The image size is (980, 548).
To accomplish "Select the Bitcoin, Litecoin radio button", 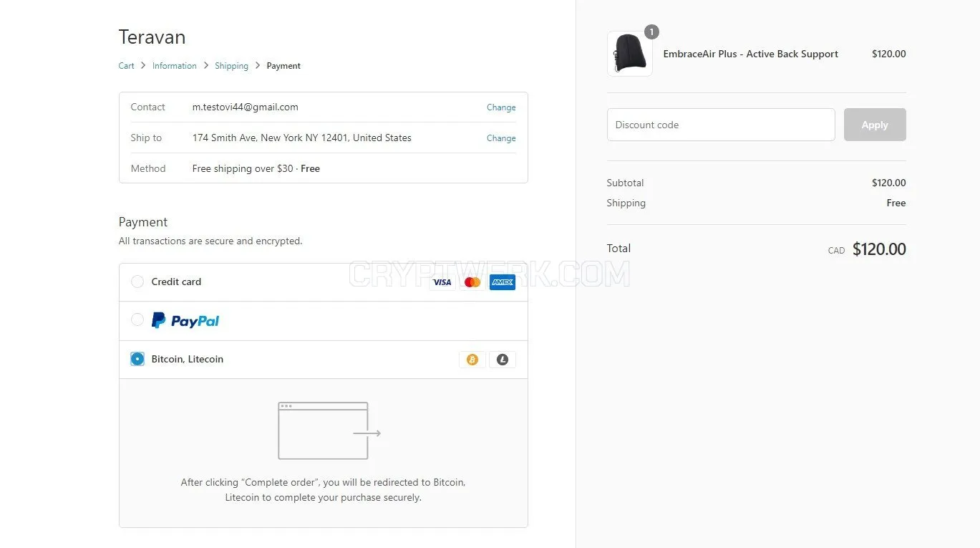I will pyautogui.click(x=137, y=359).
